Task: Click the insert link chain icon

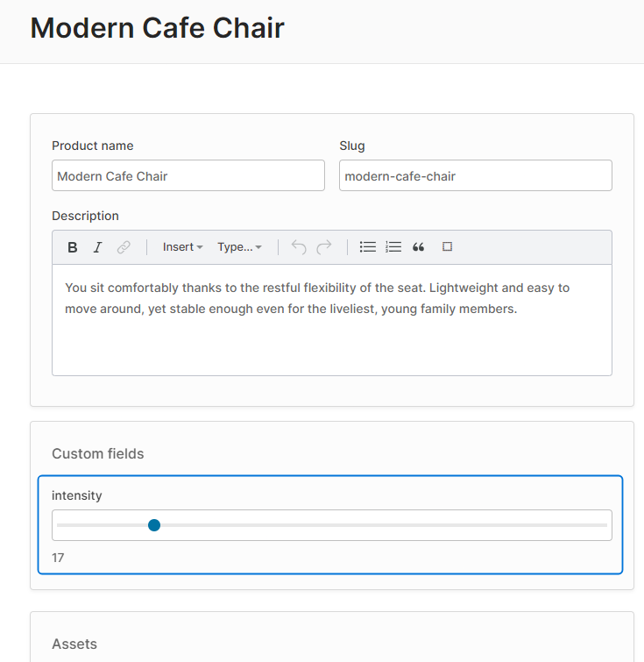Action: (x=124, y=247)
